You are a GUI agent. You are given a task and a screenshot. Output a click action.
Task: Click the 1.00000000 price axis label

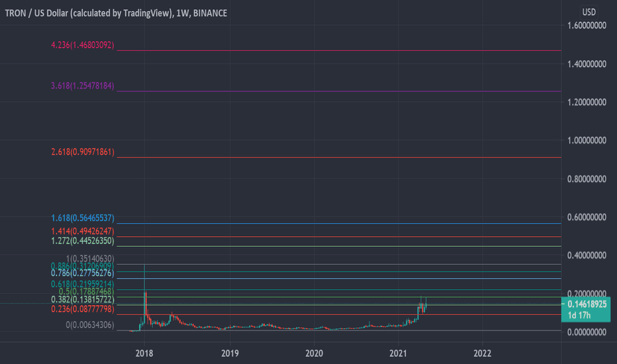coord(587,140)
